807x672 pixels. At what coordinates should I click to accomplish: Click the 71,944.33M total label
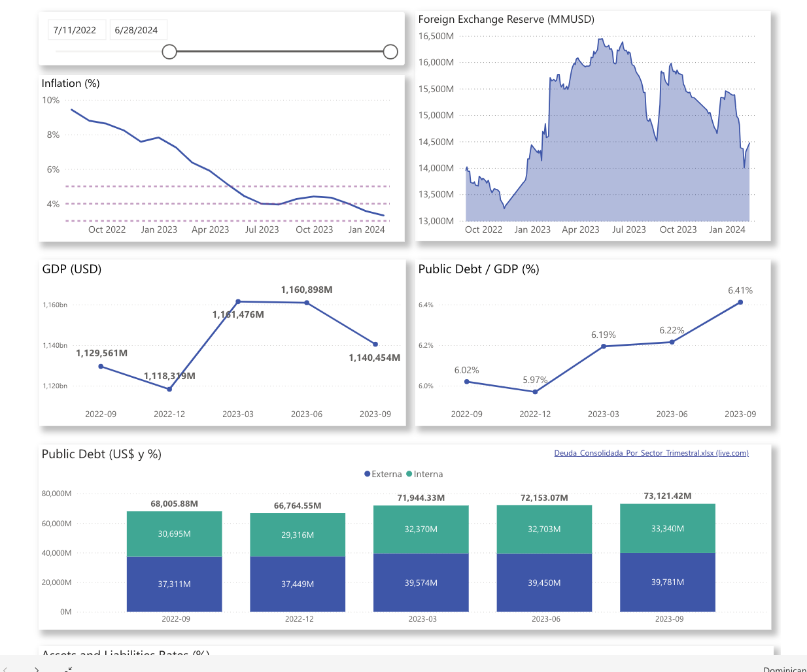click(421, 498)
